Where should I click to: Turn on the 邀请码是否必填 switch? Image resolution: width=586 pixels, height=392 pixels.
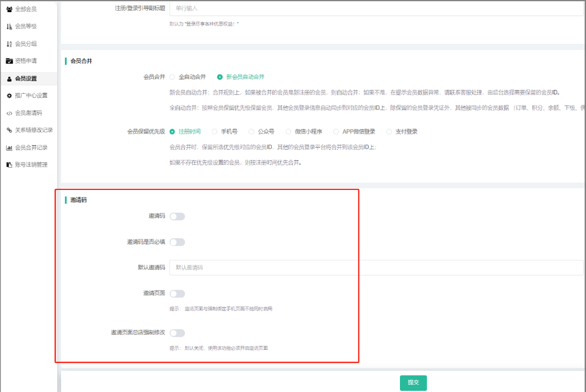177,242
